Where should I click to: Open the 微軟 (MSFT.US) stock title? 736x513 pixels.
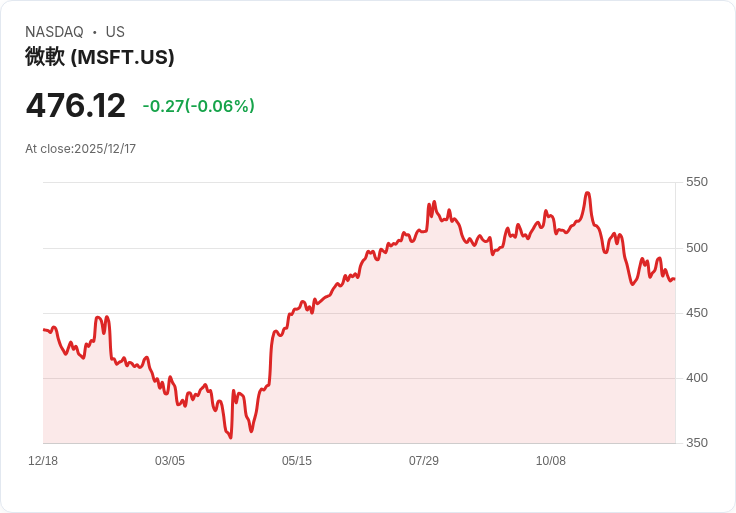point(100,57)
